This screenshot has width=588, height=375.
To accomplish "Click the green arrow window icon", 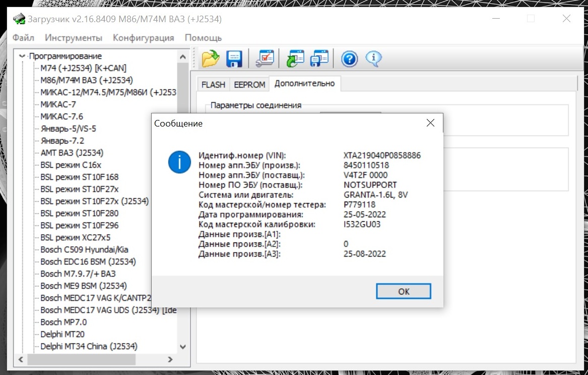I will [x=295, y=59].
